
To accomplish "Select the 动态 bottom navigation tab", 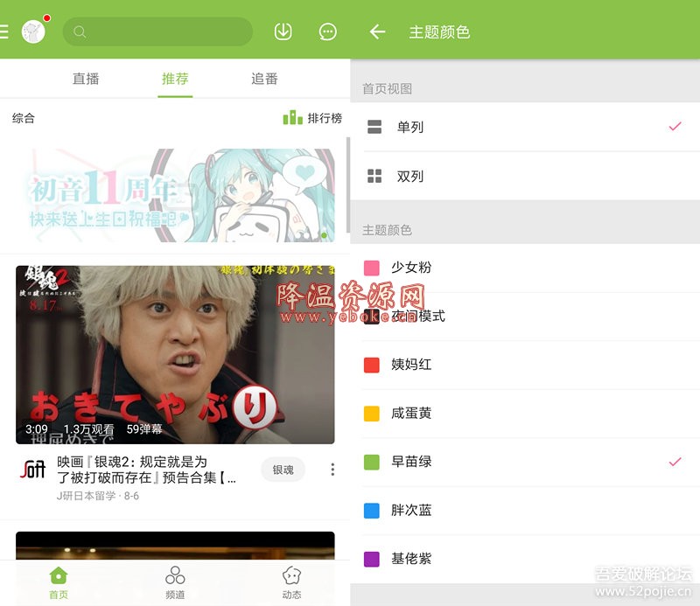I will click(x=291, y=582).
